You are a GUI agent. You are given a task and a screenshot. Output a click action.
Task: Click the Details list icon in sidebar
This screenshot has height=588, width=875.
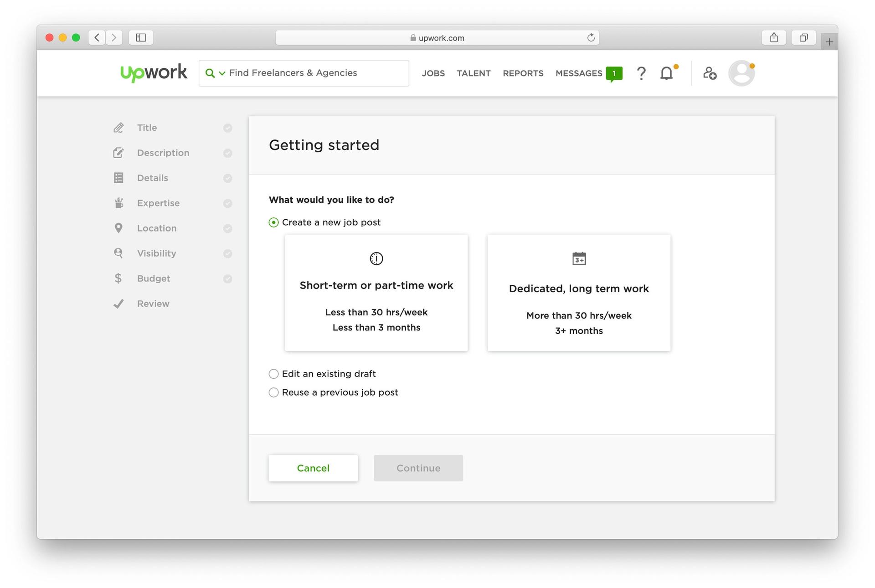click(118, 178)
